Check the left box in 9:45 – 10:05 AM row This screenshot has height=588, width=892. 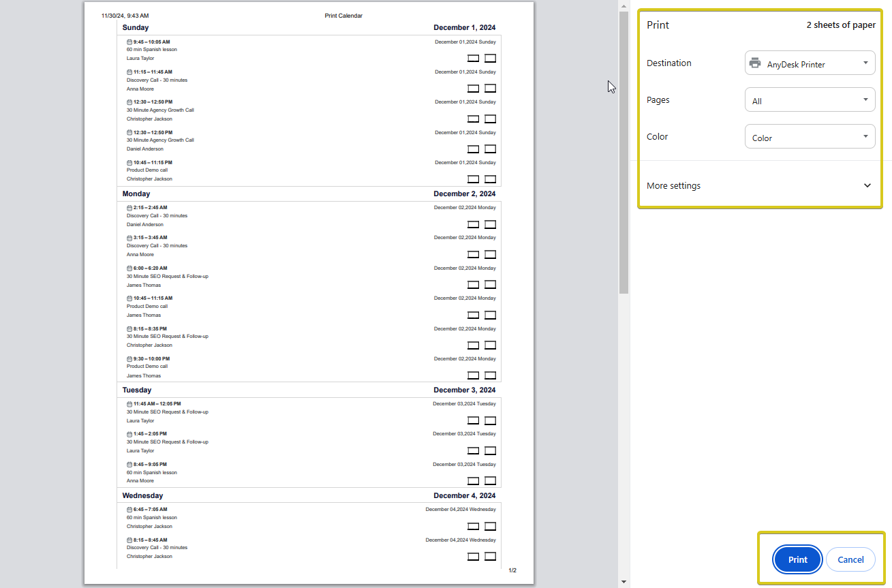coord(473,58)
